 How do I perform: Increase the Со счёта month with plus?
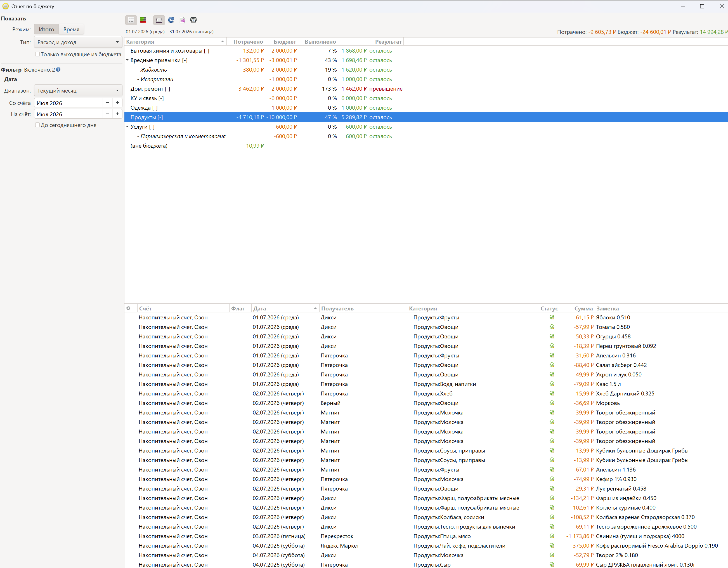[117, 103]
